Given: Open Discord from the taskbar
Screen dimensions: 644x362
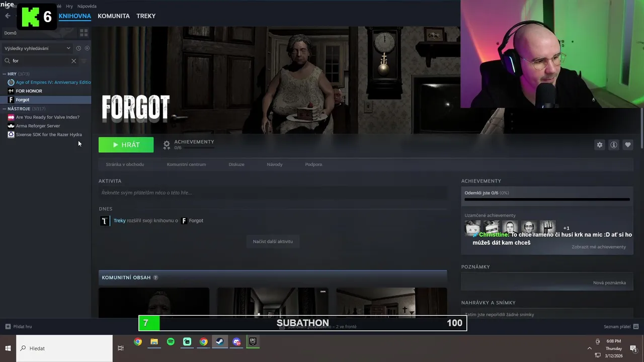Looking at the screenshot, I should [x=236, y=342].
